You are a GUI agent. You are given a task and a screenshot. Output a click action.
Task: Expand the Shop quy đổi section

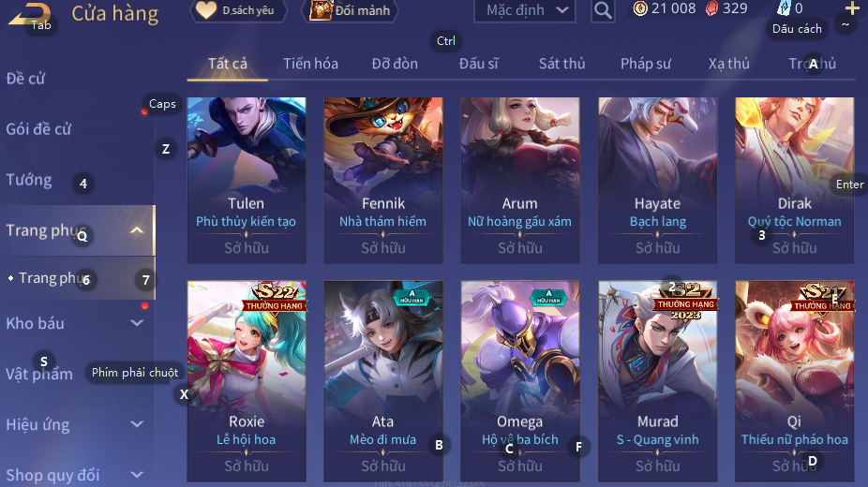pos(137,475)
